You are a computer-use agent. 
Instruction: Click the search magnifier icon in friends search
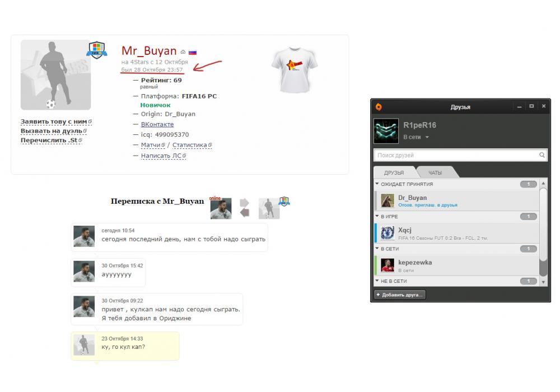coord(542,155)
